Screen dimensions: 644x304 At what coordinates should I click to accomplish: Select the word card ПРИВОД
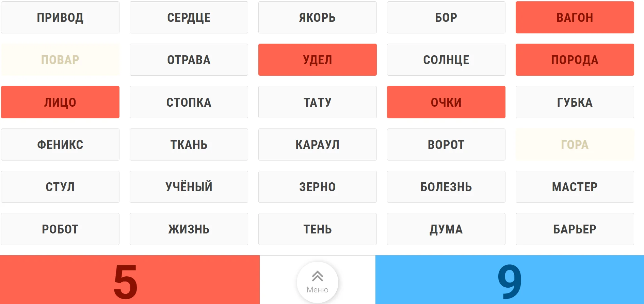point(60,17)
